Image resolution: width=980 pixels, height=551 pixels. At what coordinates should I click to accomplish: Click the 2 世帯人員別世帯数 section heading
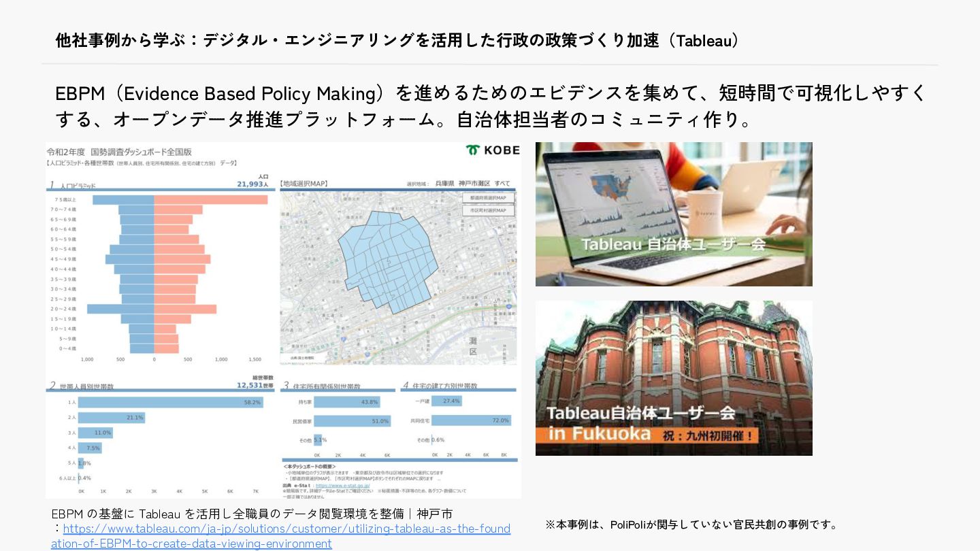point(82,386)
